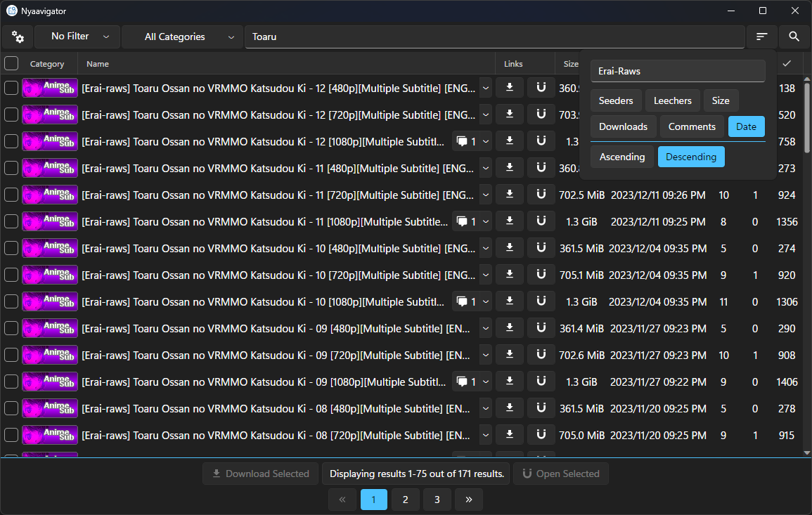
Task: Download torrent for episode 08 [480p]
Action: pos(510,409)
